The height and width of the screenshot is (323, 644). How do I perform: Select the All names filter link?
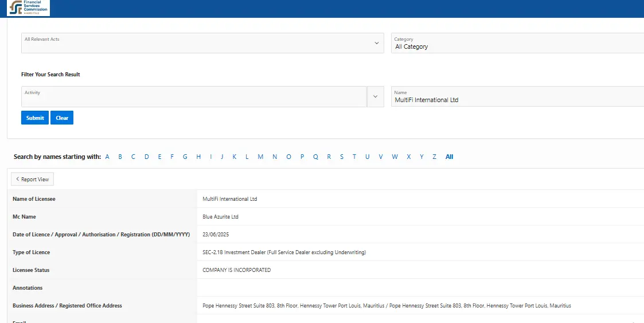450,157
